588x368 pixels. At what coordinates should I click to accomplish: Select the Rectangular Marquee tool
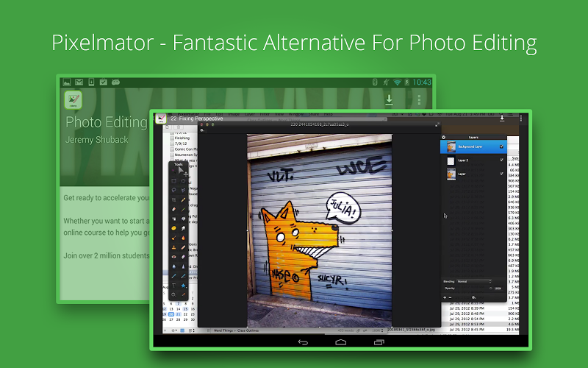[x=173, y=181]
